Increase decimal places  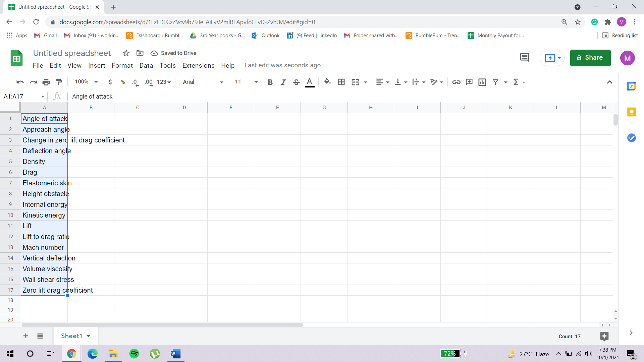[x=149, y=82]
